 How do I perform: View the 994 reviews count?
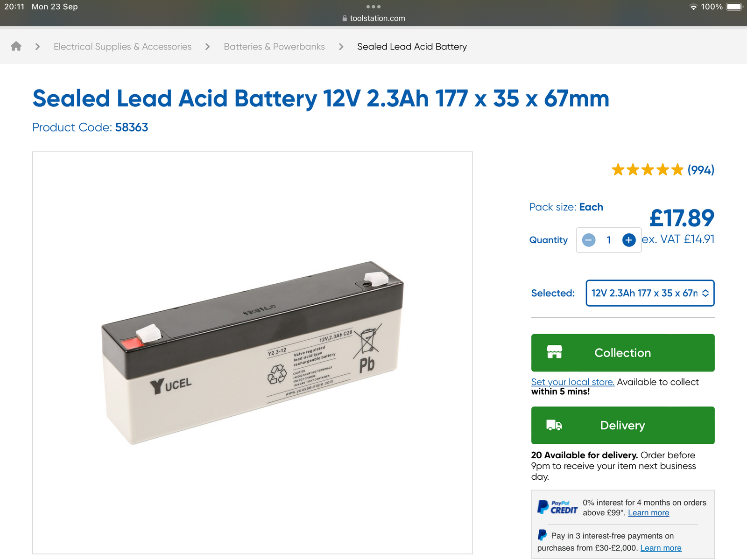[x=701, y=170]
